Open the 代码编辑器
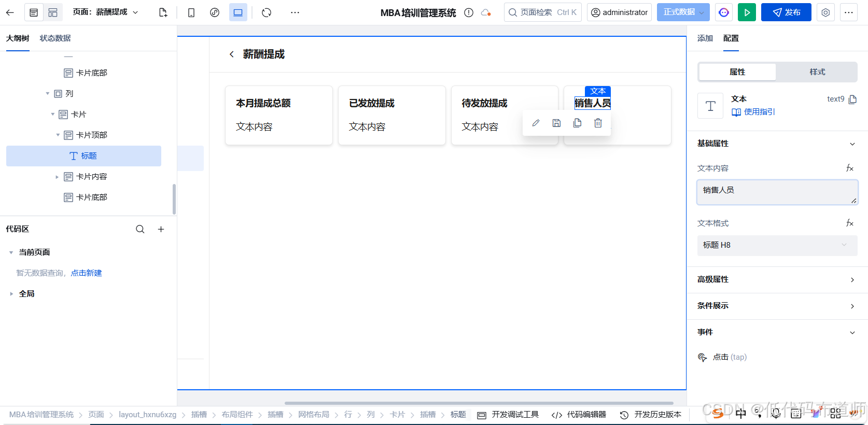 tap(579, 415)
